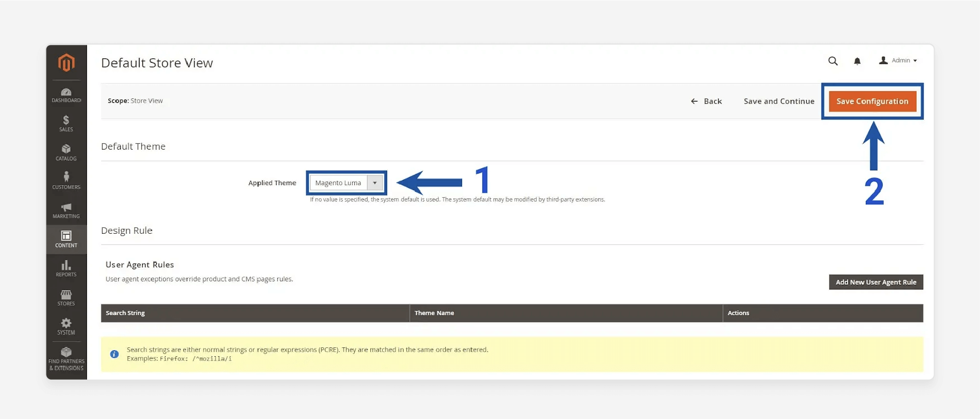
Task: Open the Dashboard sidebar menu
Action: coord(66,95)
